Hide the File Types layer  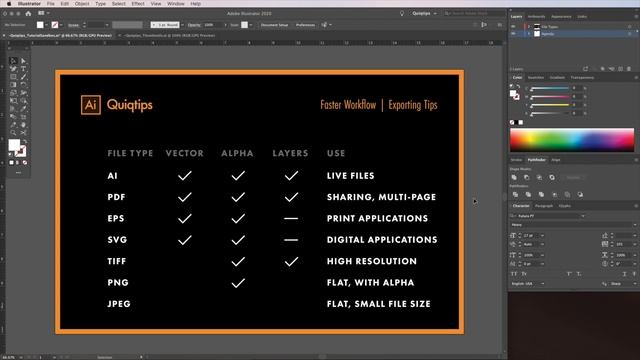point(513,27)
